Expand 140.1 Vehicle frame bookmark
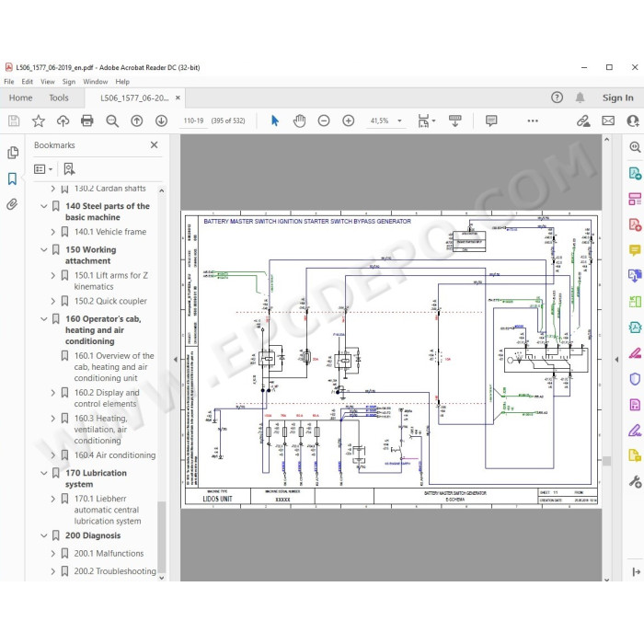This screenshot has height=644, width=644. coord(53,232)
